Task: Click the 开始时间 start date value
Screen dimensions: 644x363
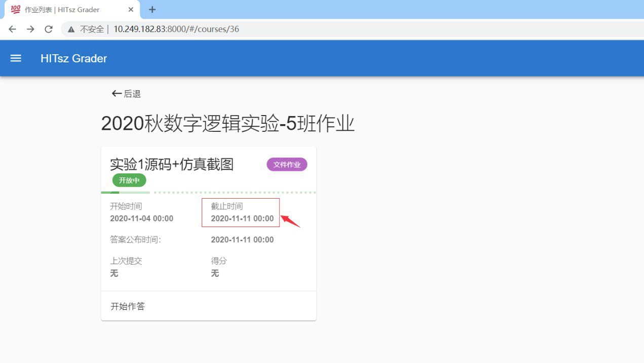Action: (141, 219)
